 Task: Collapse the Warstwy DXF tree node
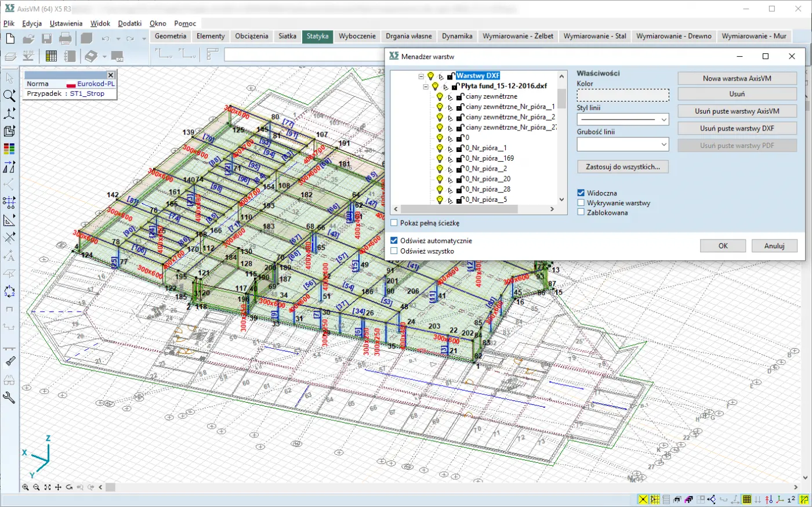421,76
